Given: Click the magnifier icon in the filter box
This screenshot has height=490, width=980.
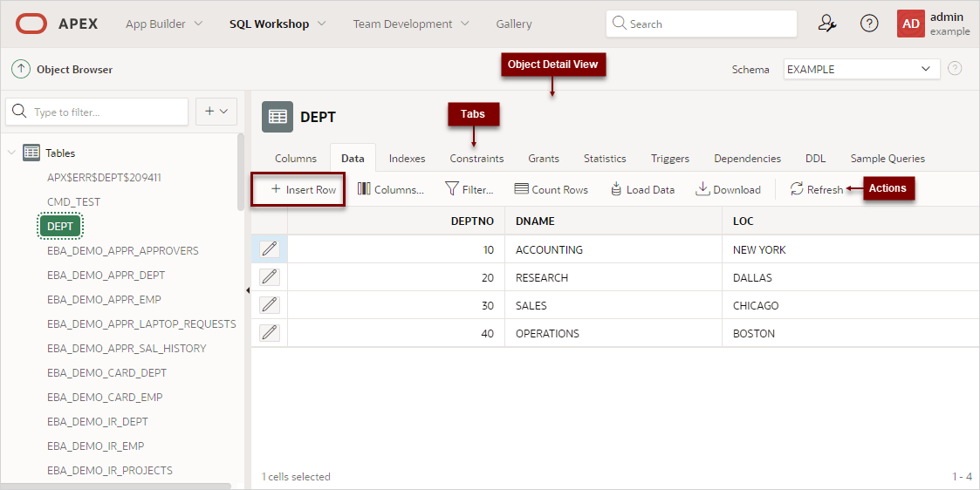Looking at the screenshot, I should (19, 112).
